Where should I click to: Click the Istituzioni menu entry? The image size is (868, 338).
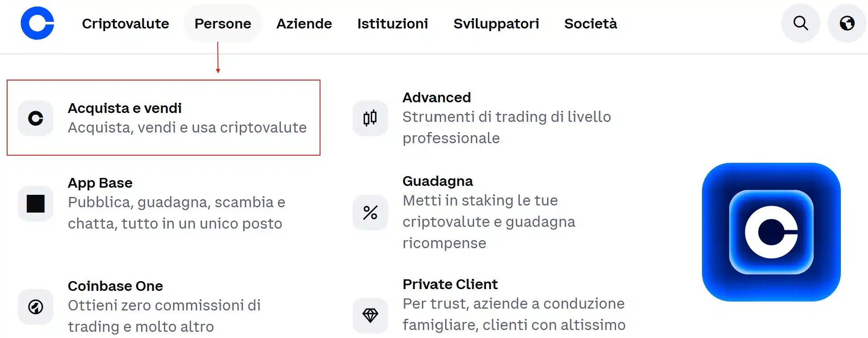pos(392,24)
